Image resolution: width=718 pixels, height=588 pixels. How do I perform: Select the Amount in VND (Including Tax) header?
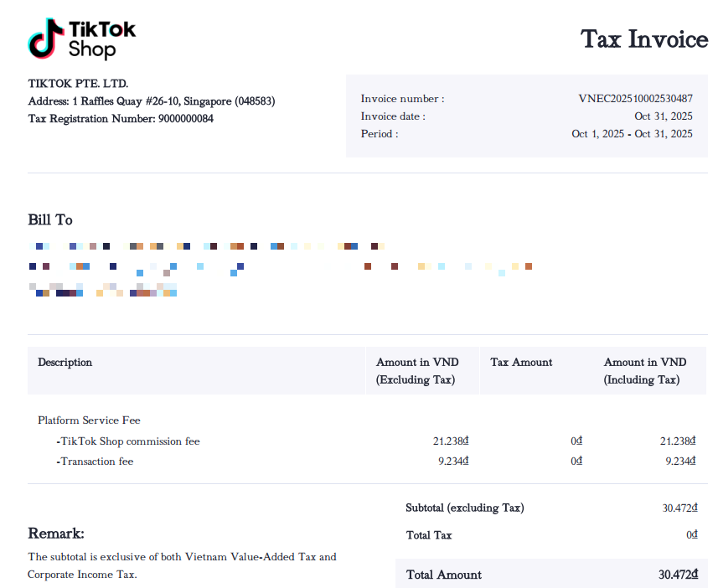(x=644, y=371)
